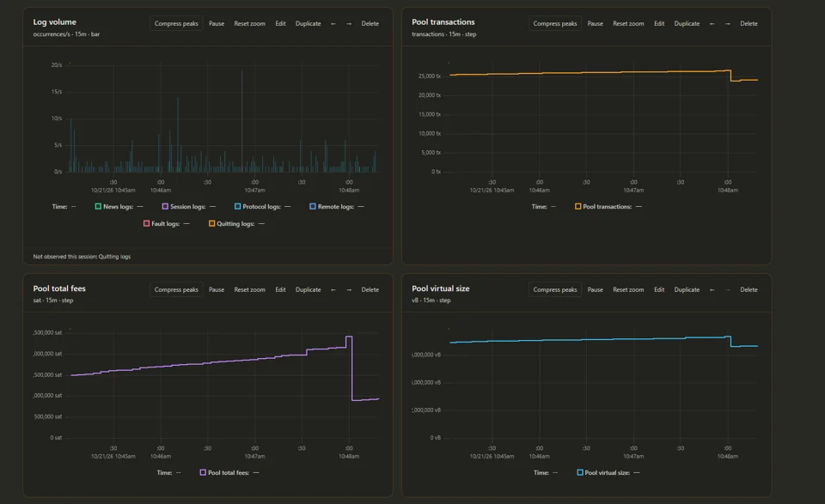Toggle Session logs series visibility
Viewport: 825px width, 504px height.
click(x=165, y=207)
